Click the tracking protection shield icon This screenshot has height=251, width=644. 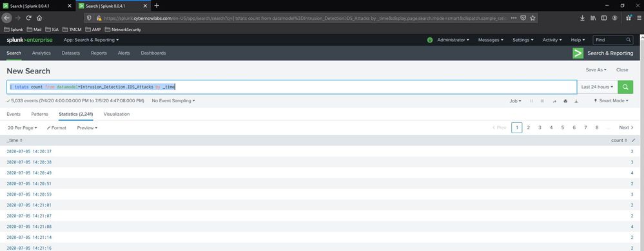coord(90,18)
